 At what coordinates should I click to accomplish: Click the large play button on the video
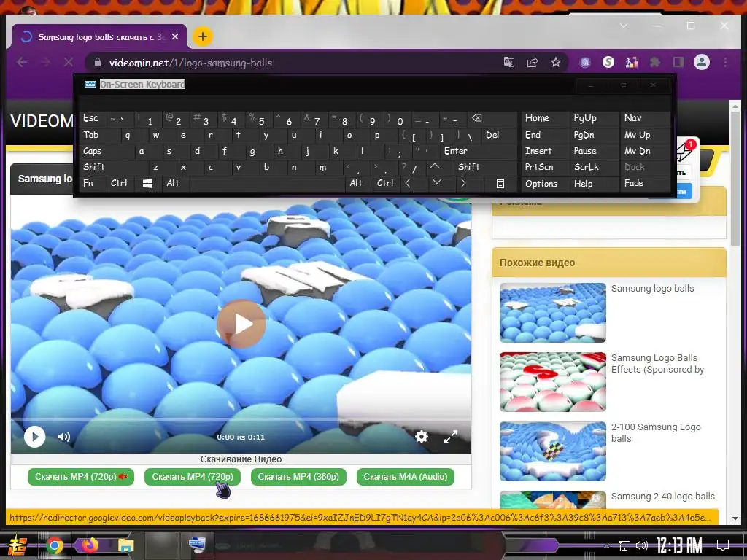241,324
